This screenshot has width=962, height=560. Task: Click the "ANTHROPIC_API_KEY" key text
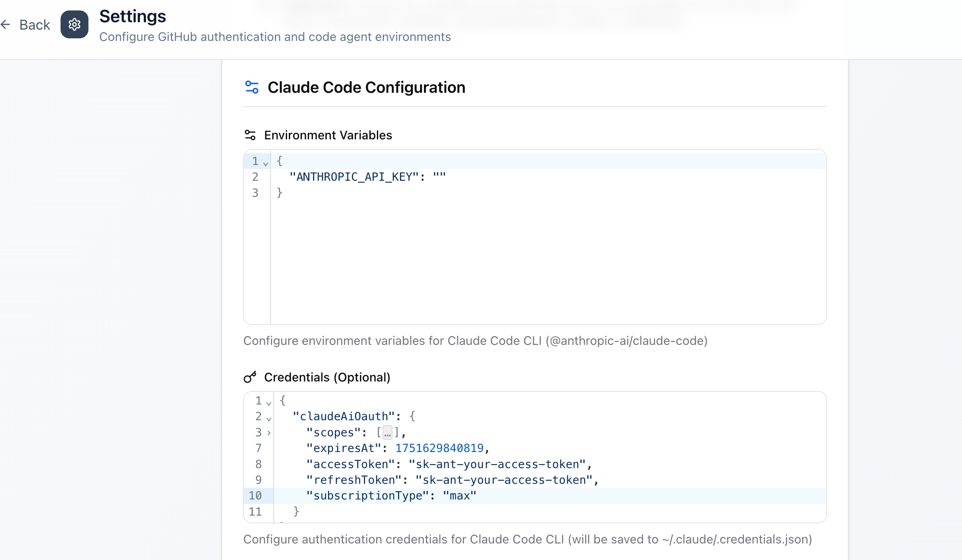coord(354,177)
